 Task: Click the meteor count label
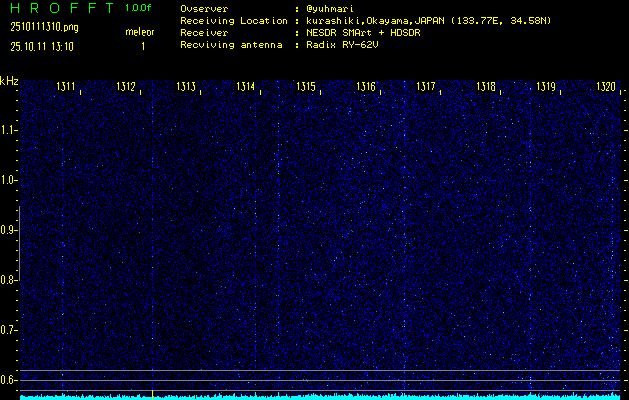(x=139, y=32)
